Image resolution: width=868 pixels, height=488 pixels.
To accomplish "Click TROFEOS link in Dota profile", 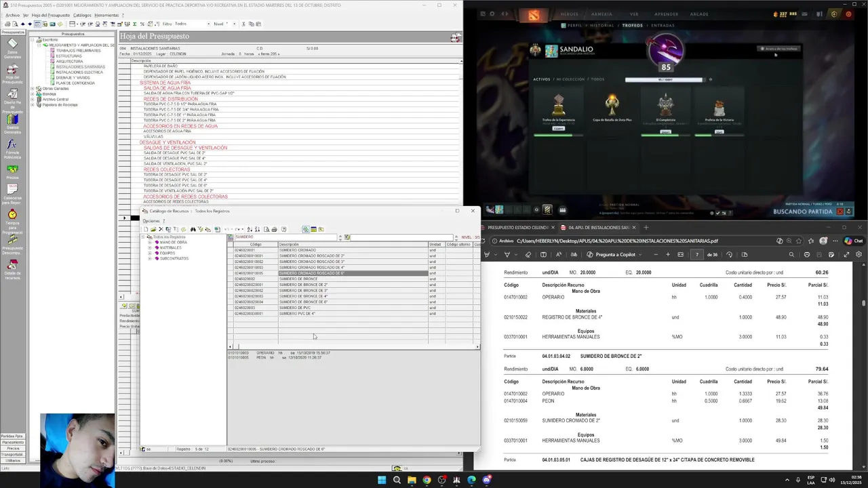I will [x=632, y=25].
